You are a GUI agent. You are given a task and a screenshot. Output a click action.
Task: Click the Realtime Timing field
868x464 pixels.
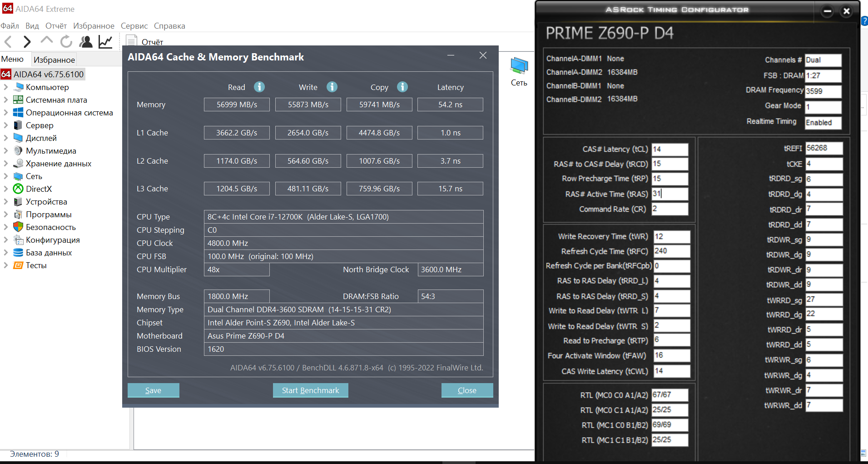[x=823, y=123]
